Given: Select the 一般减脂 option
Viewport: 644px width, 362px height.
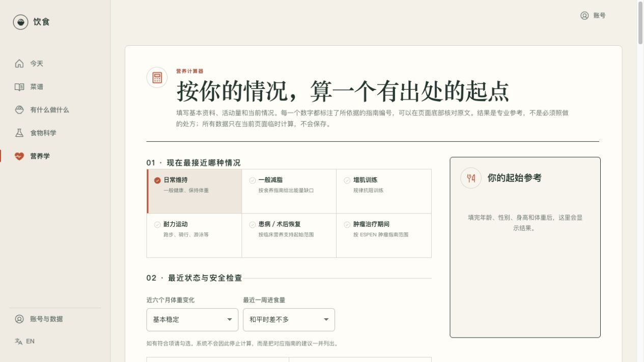Looking at the screenshot, I should click(x=289, y=191).
